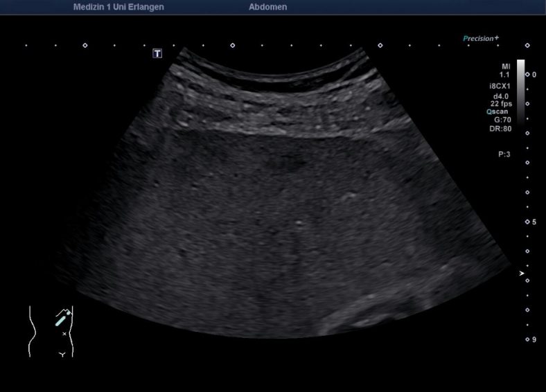Image resolution: width=546 pixels, height=392 pixels.
Task: Click the cyan probe marker on body pictogram
Action: [x=60, y=320]
